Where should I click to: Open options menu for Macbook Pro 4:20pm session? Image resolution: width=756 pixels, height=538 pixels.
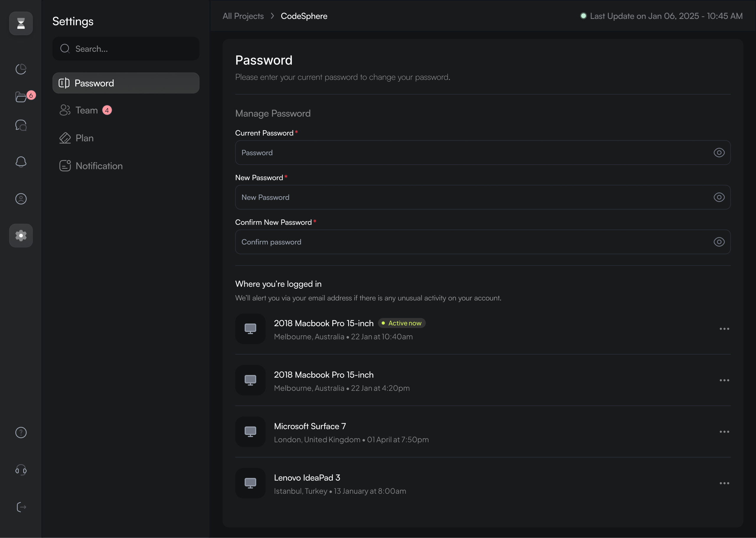[724, 380]
